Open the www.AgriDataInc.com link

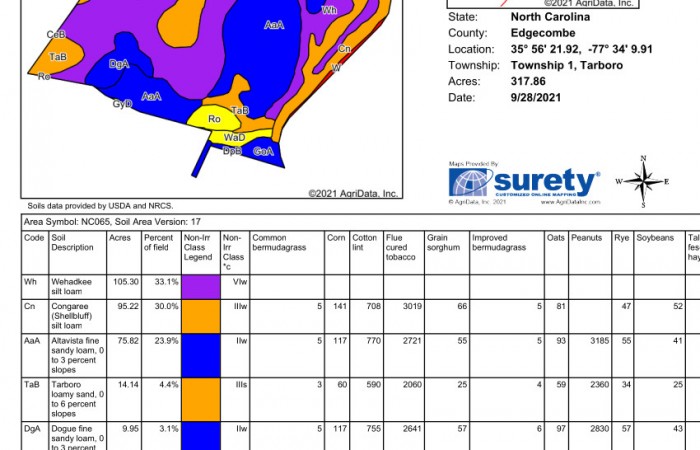click(x=570, y=202)
